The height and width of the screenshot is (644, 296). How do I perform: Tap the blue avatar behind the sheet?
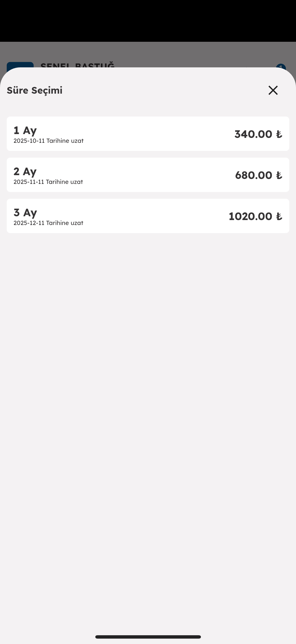point(20,65)
